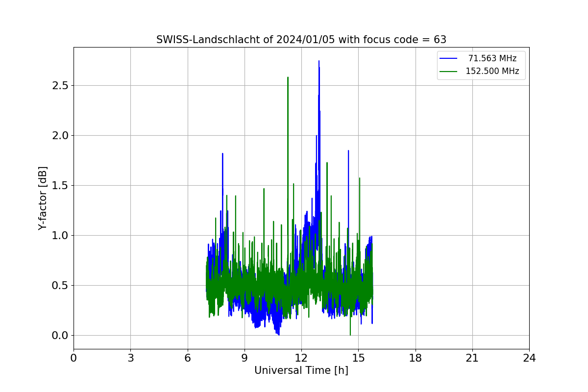This screenshot has width=588, height=392.
Task: Click the Y-factor [dB] axis label
Action: coord(43,198)
